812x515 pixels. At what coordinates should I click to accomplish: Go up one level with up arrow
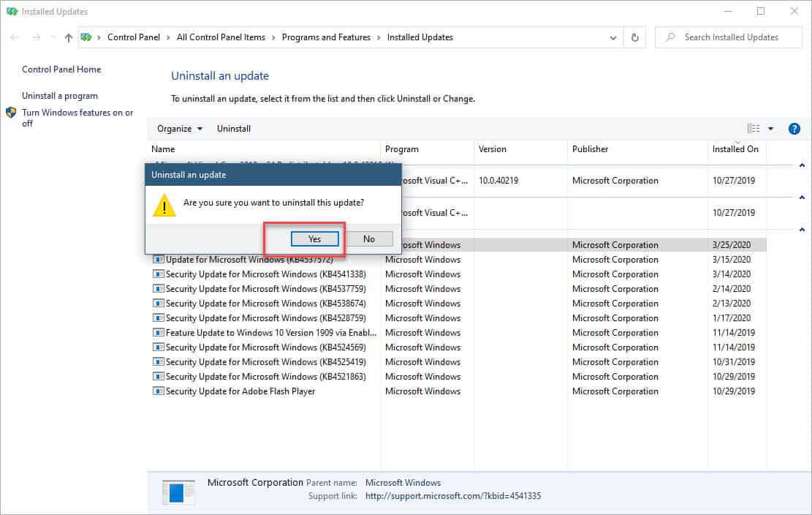click(x=69, y=37)
